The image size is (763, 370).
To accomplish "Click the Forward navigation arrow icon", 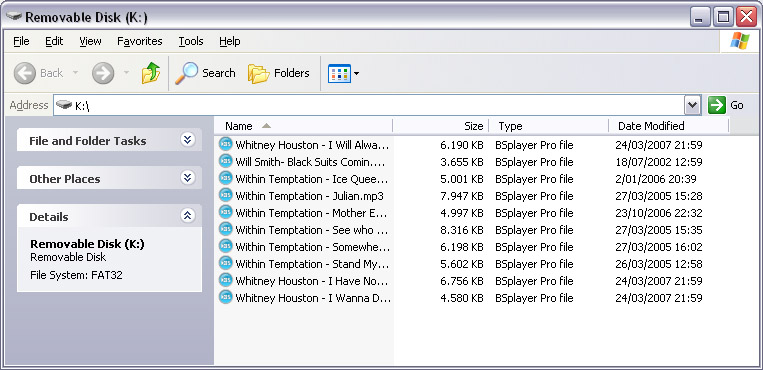I will pyautogui.click(x=103, y=74).
